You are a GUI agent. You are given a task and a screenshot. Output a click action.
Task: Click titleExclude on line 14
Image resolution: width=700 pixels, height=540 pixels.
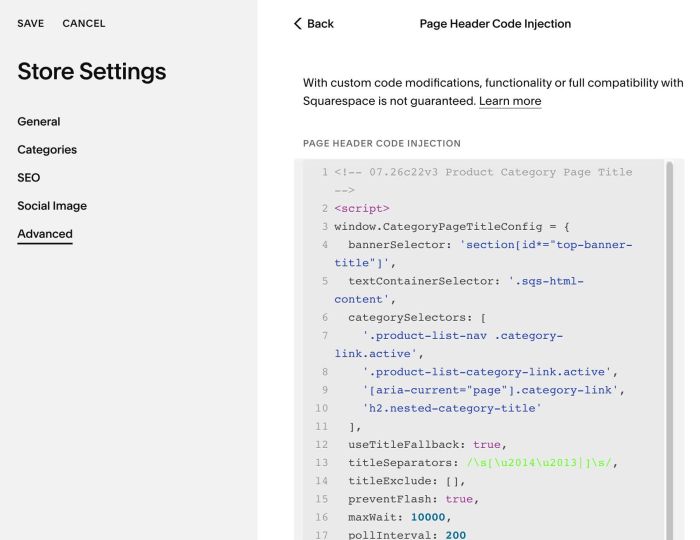click(x=393, y=481)
